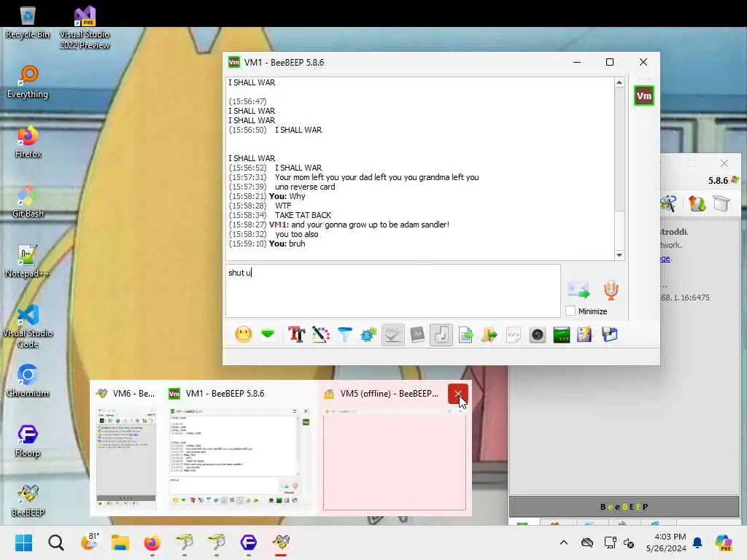Screen dimensions: 747x560
Task: Open the blue hyperlink in background BeeBEEP window
Action: click(x=665, y=258)
